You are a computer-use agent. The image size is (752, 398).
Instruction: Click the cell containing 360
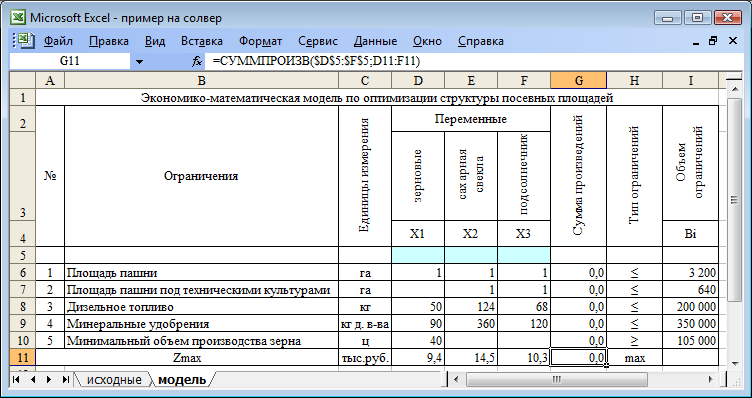[x=471, y=324]
